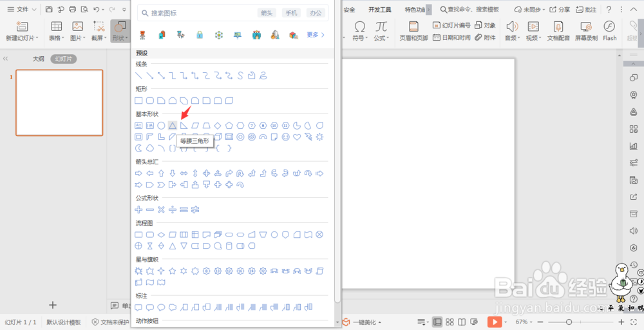Switch to slide sorter view

point(450,322)
